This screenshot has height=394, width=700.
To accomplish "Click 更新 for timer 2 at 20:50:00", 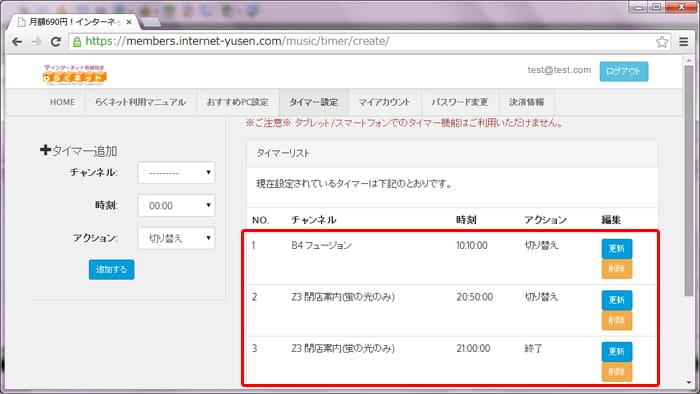I will tap(617, 300).
